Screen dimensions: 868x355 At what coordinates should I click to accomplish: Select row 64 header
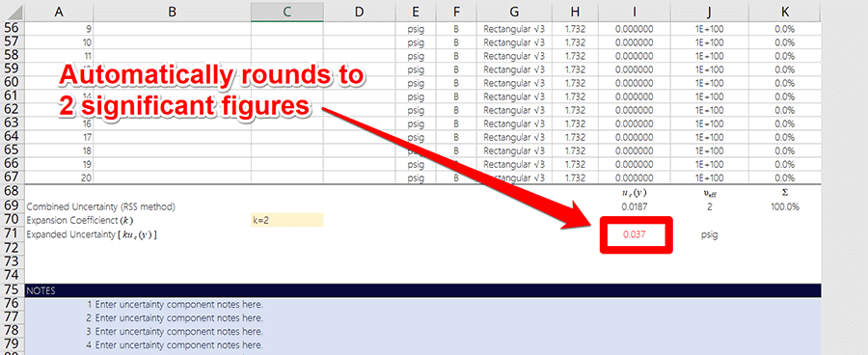click(x=13, y=136)
